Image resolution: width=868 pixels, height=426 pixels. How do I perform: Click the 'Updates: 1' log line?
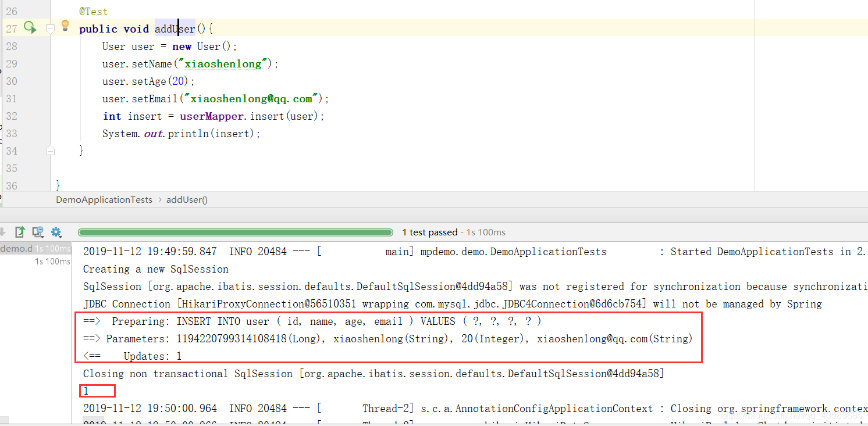(x=132, y=356)
